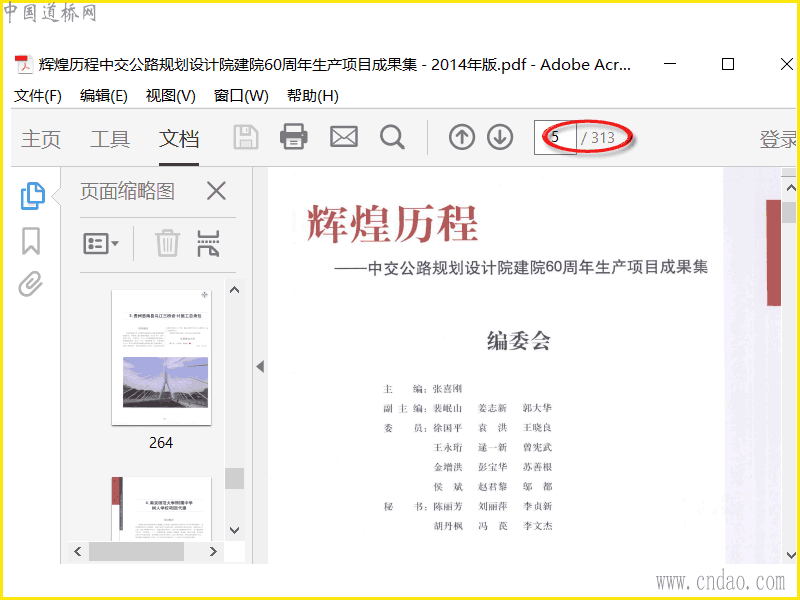
Task: Go to next page with down arrow
Action: pos(499,137)
